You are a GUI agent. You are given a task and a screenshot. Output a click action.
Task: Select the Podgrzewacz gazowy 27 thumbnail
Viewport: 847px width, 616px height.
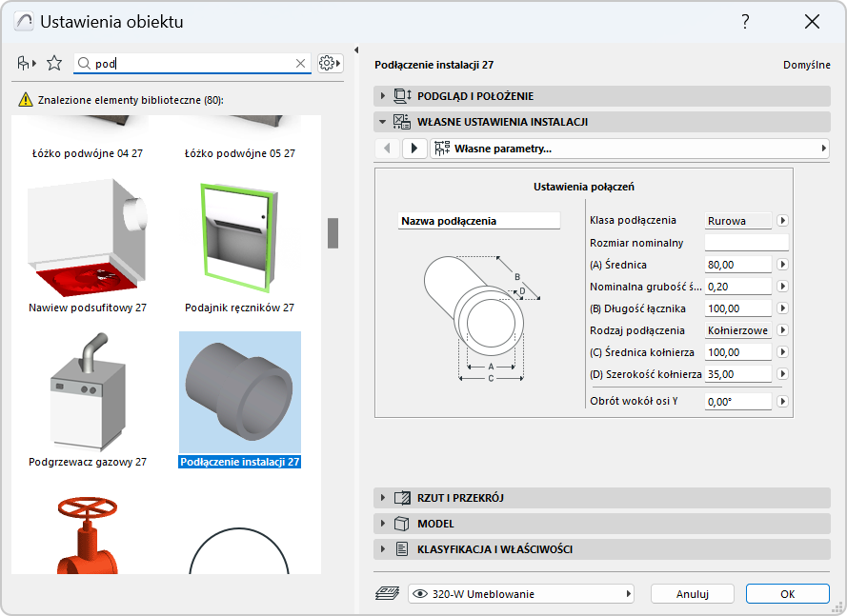click(88, 392)
